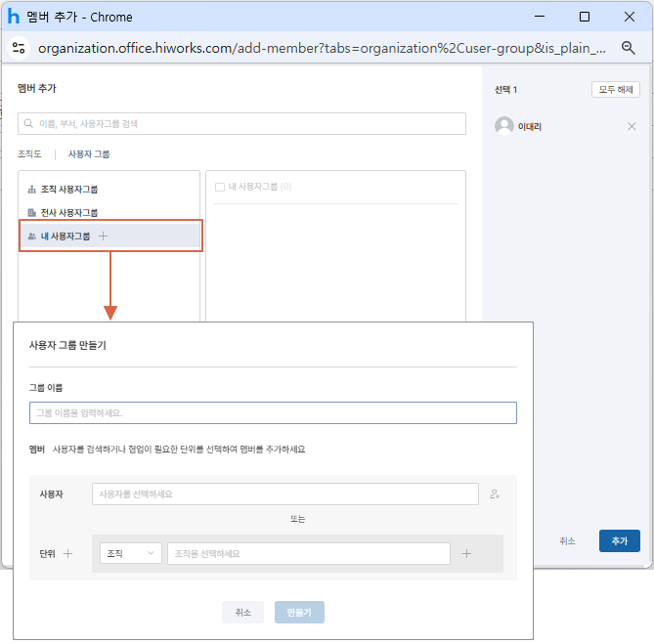This screenshot has width=654, height=644.
Task: Switch to the 조직도 tab
Action: (x=30, y=154)
